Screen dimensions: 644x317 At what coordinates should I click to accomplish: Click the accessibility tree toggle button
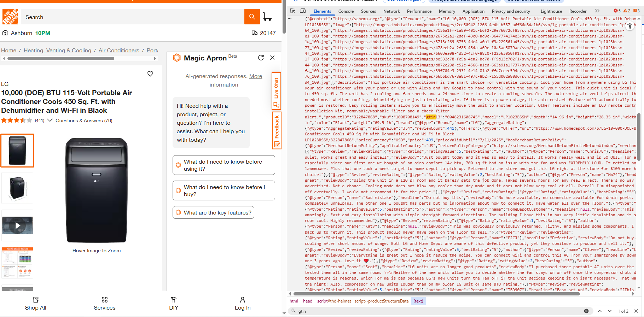(630, 26)
